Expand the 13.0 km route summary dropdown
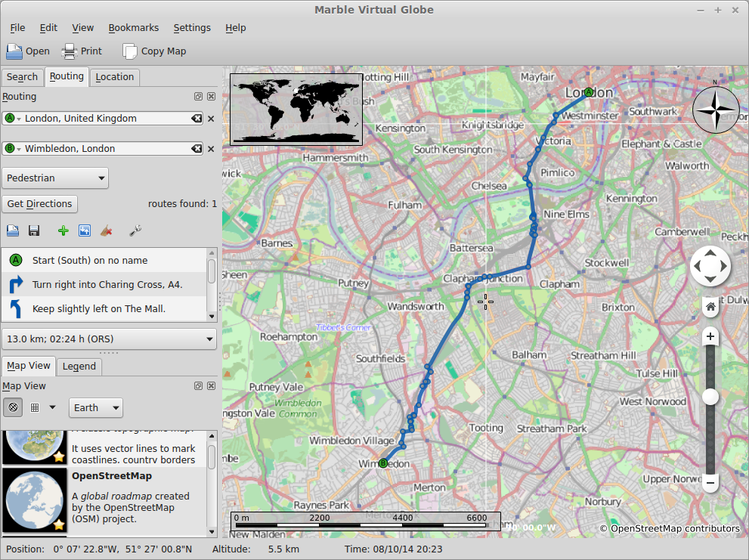 click(x=110, y=339)
